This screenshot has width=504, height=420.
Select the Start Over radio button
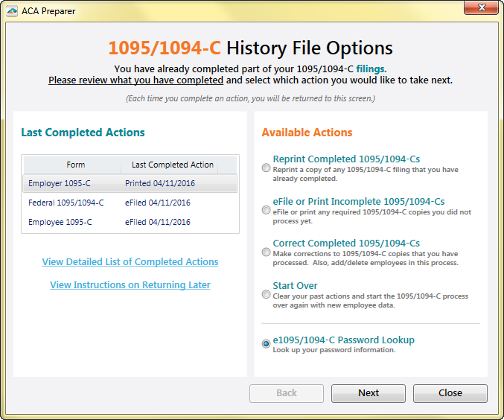pos(267,294)
